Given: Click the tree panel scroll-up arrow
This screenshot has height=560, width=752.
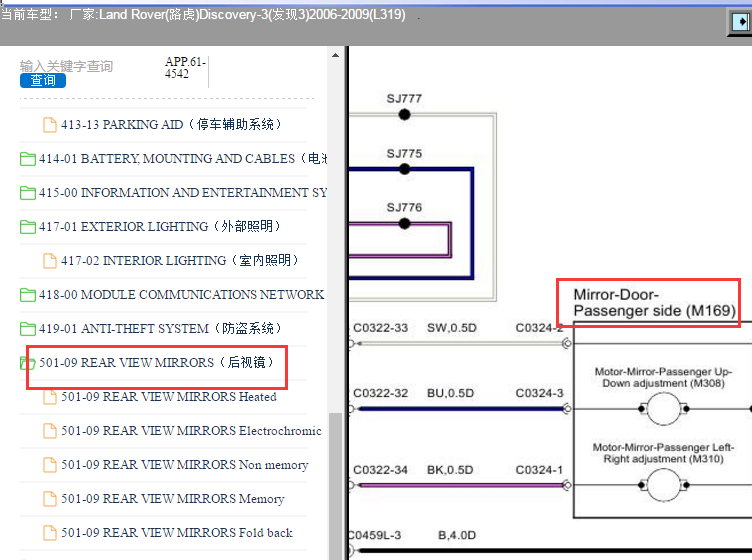Looking at the screenshot, I should tap(336, 56).
